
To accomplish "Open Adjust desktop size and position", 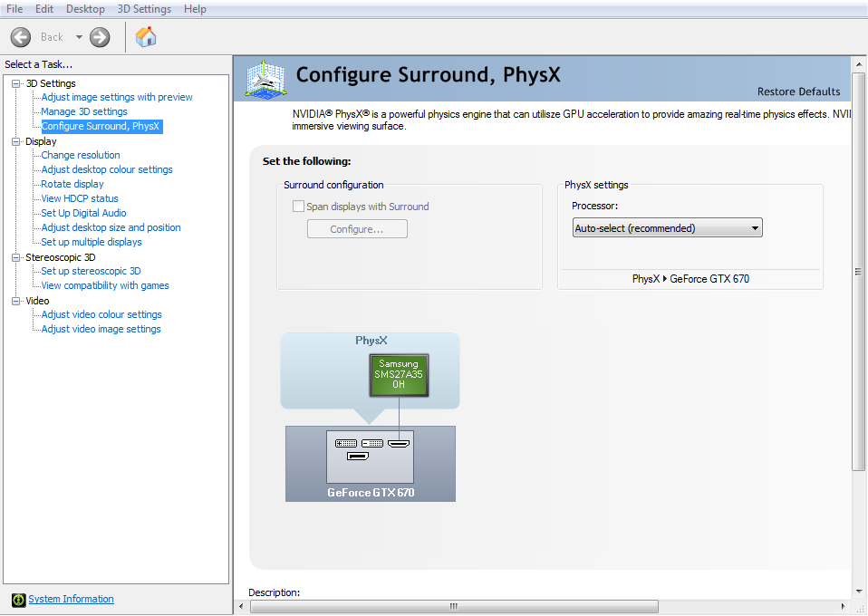I will tap(111, 227).
